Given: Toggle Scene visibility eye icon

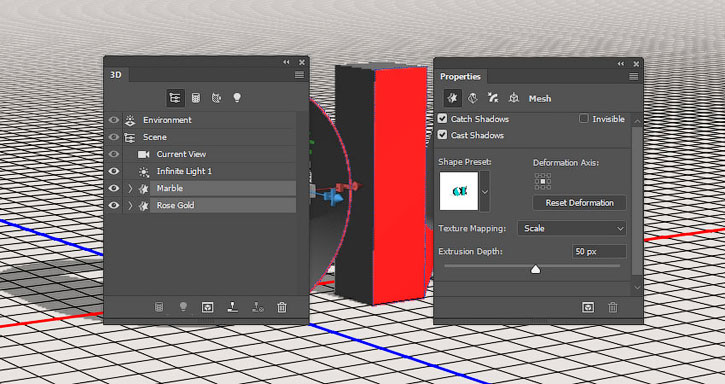Looking at the screenshot, I should click(x=114, y=137).
